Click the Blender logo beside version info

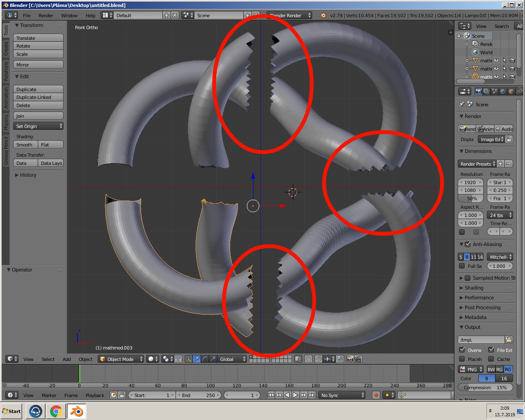[x=323, y=15]
